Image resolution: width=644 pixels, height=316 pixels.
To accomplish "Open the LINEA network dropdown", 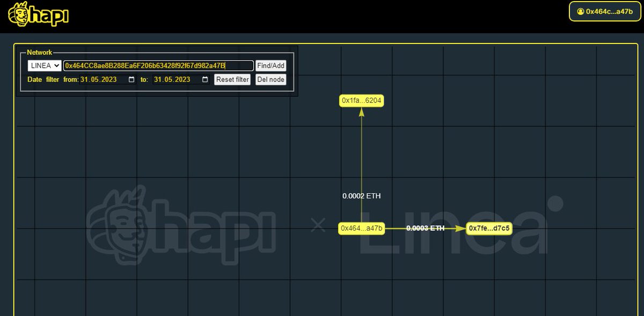I will click(x=45, y=66).
